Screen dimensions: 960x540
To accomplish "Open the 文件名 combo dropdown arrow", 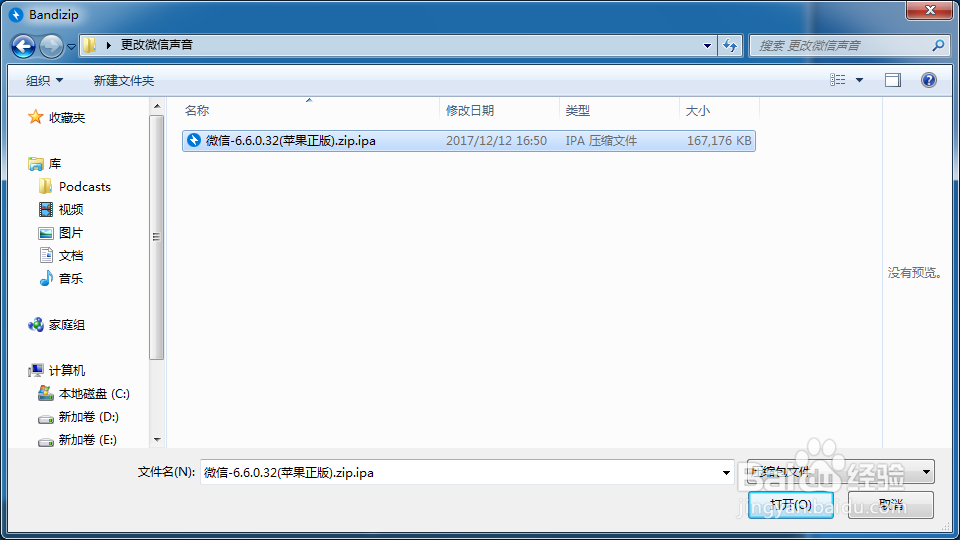I will tap(726, 473).
